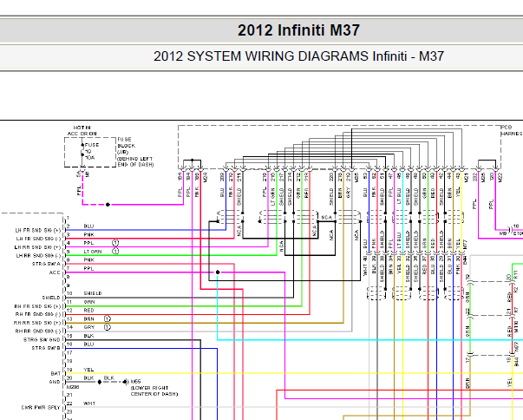Click the 'CMR PWR SPLY' terminal label

pyautogui.click(x=41, y=407)
